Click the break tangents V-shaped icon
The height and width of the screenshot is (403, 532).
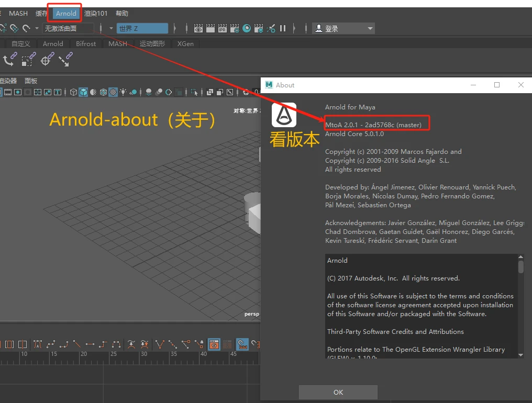tap(160, 344)
